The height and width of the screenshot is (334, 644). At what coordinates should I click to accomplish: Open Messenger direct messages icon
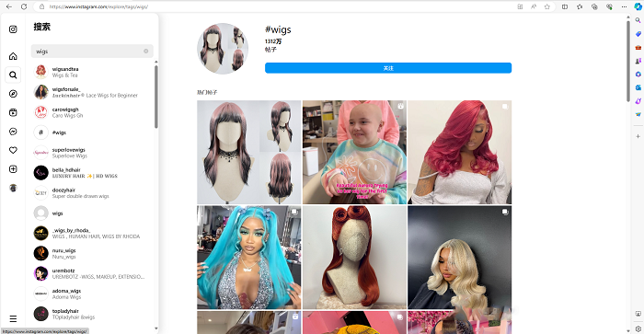pyautogui.click(x=13, y=132)
